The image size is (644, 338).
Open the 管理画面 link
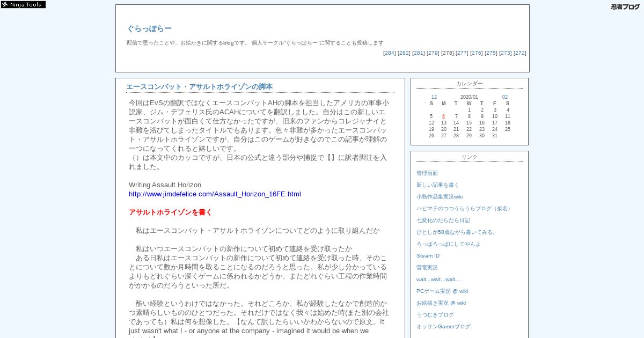tap(427, 173)
